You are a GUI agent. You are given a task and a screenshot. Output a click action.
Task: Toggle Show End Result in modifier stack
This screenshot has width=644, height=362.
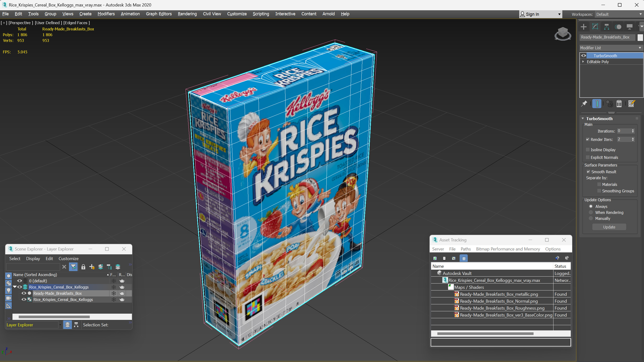pyautogui.click(x=597, y=103)
